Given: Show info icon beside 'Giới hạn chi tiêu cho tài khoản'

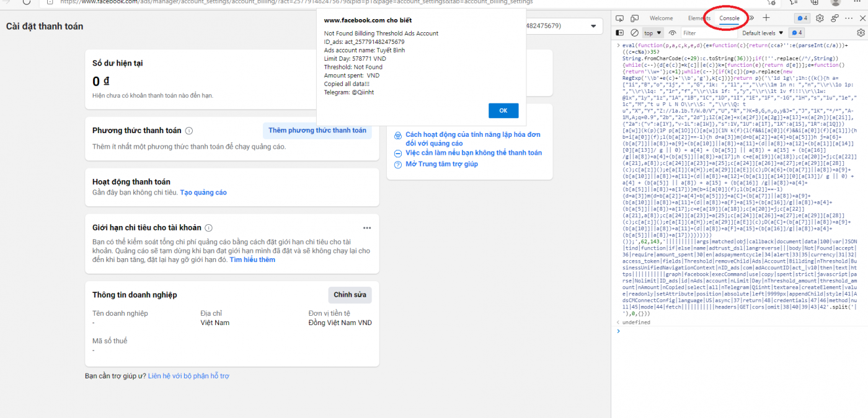Looking at the screenshot, I should (x=208, y=228).
